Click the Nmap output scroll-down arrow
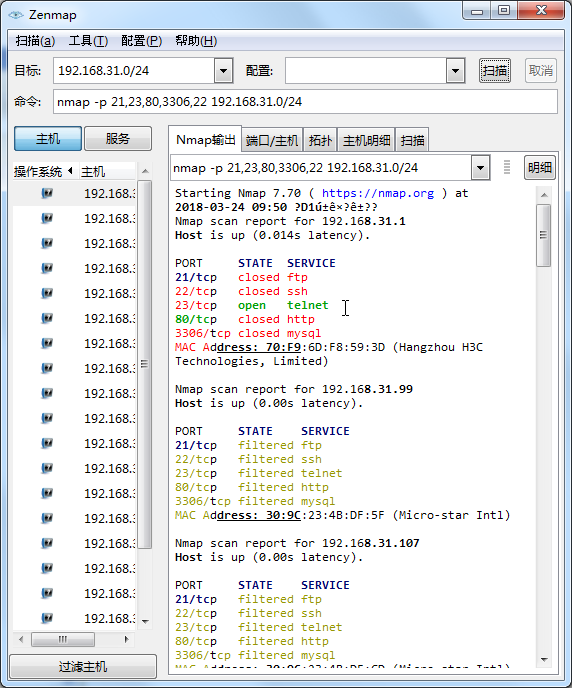This screenshot has width=572, height=688. 544,659
